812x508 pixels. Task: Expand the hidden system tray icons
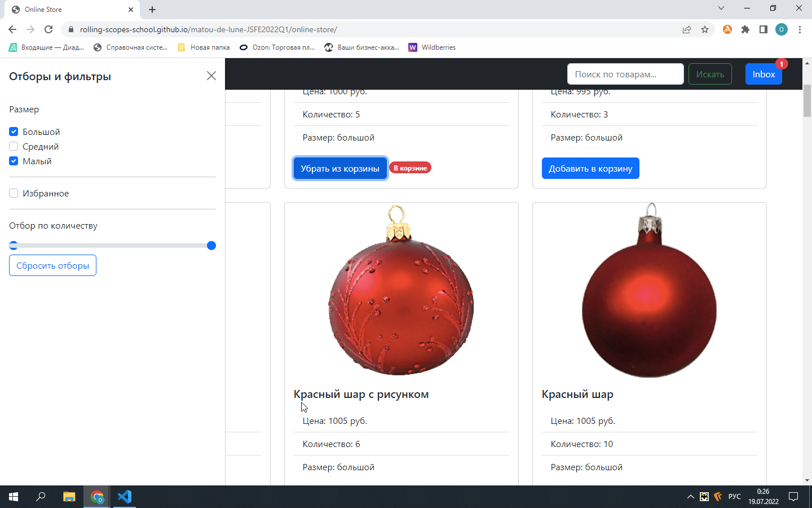pos(690,497)
